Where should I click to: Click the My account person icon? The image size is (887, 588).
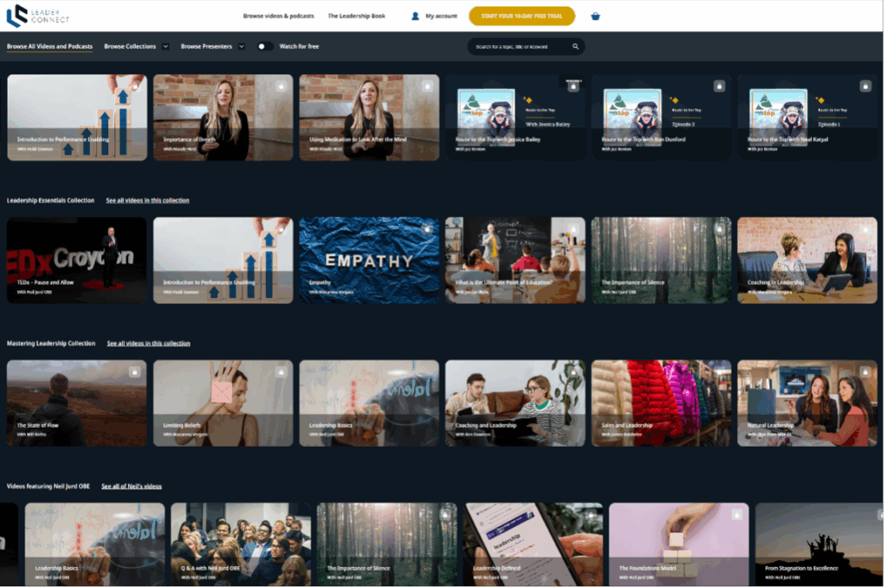tap(416, 16)
